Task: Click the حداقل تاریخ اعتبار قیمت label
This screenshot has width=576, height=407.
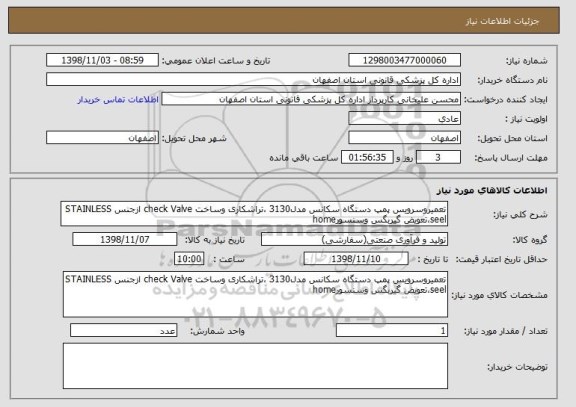Action: pos(501,259)
